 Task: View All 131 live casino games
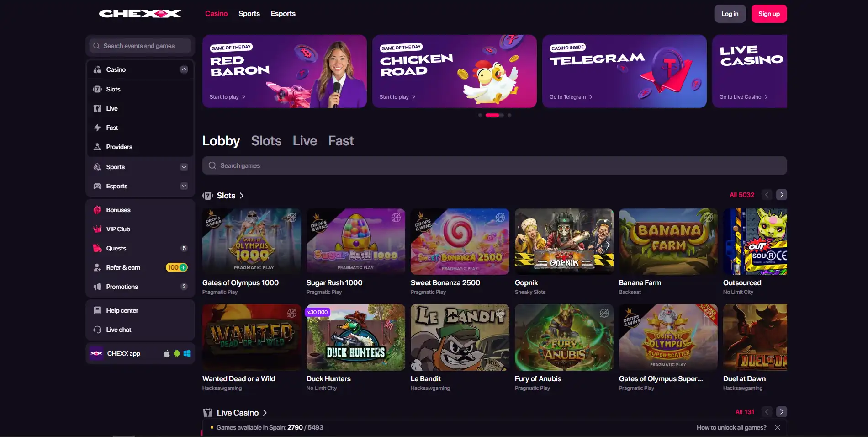point(745,412)
